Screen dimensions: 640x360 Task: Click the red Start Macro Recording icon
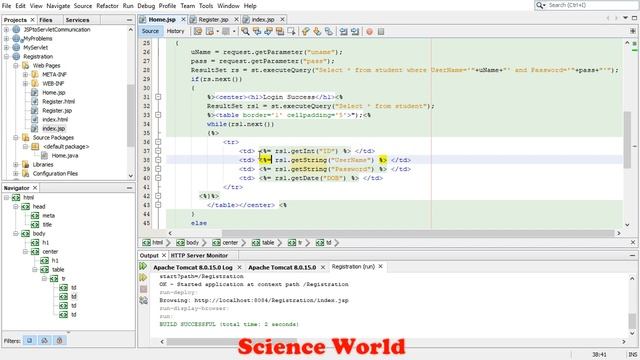click(369, 31)
